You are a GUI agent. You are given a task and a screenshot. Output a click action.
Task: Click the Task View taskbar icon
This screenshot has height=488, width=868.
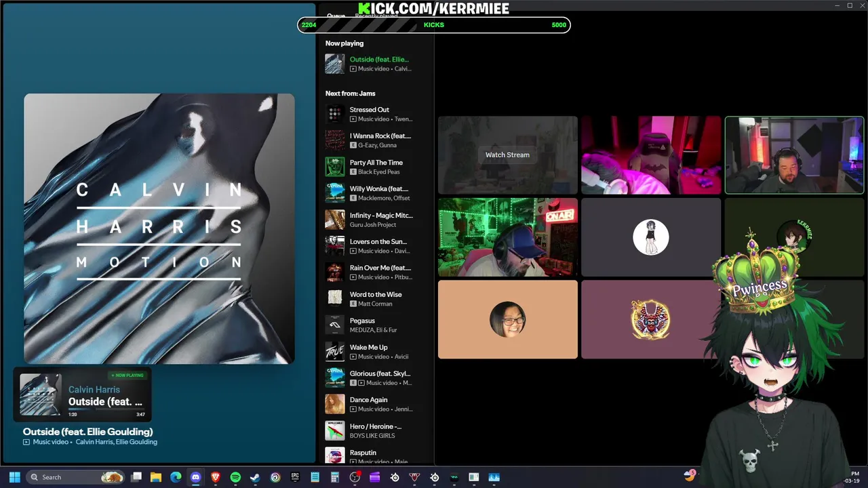pyautogui.click(x=136, y=477)
